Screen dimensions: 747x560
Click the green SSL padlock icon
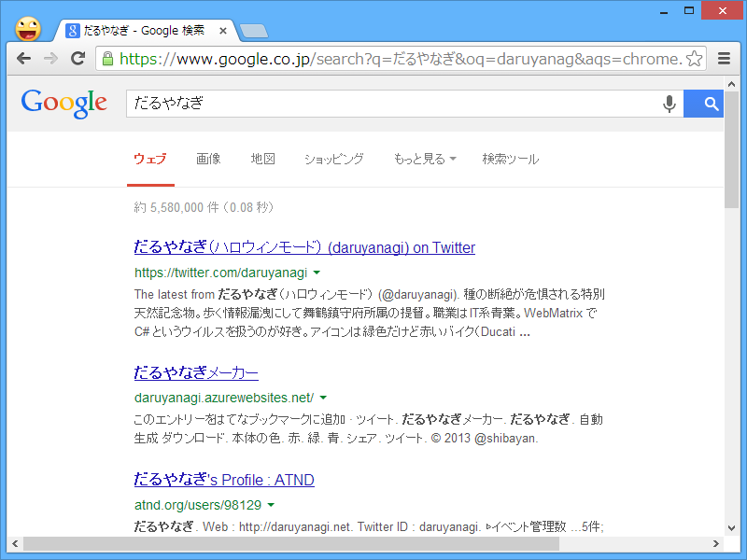(x=107, y=59)
